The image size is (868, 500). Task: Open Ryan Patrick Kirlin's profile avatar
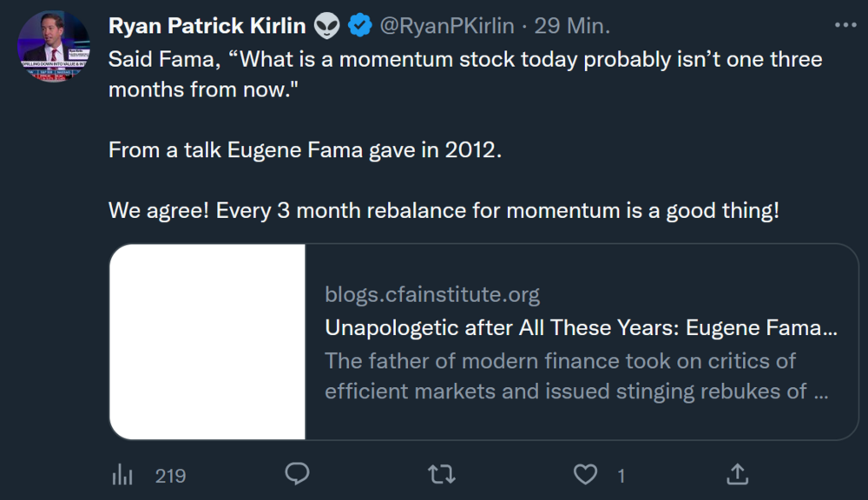(54, 47)
